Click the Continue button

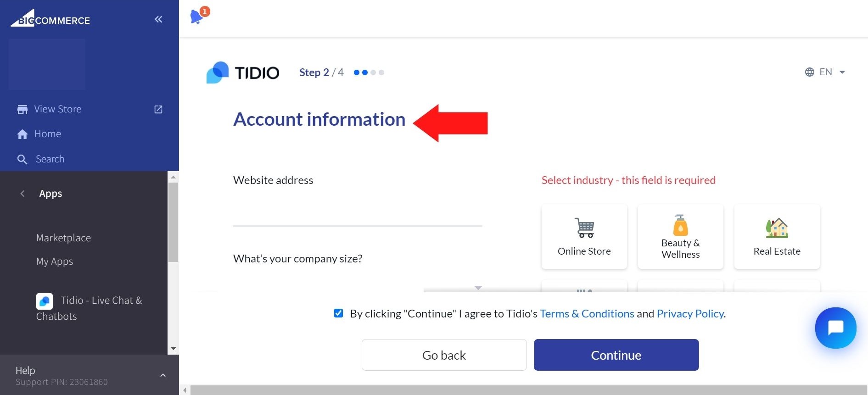pyautogui.click(x=616, y=355)
